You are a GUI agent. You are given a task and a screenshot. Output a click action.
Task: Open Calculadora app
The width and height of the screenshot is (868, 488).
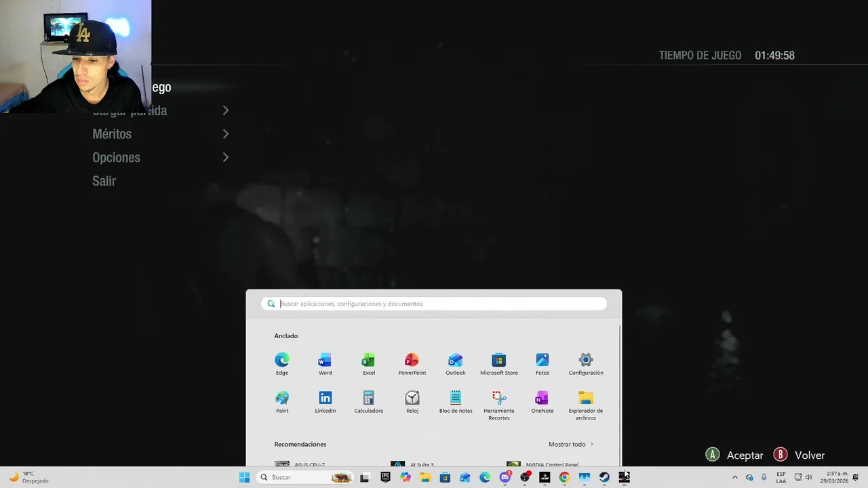(x=369, y=402)
